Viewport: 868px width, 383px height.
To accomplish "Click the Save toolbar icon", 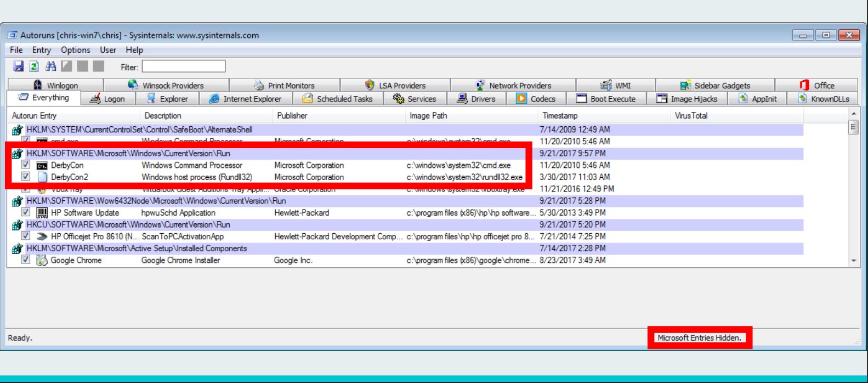I will pyautogui.click(x=19, y=66).
